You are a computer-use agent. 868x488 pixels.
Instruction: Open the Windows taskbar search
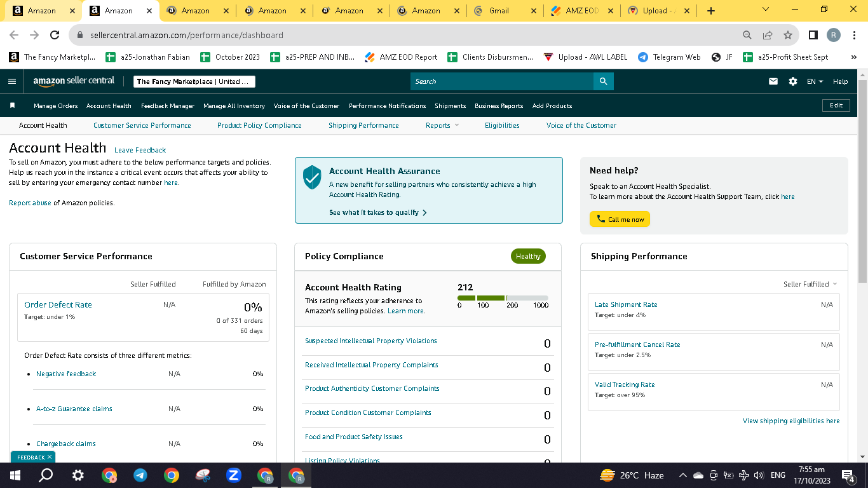tap(46, 475)
